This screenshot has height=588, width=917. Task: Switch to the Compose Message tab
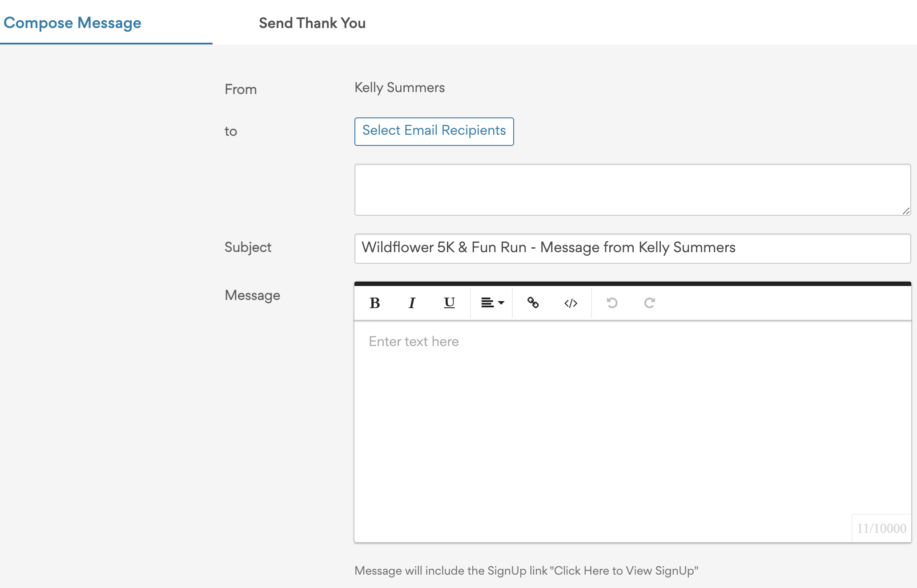[72, 23]
